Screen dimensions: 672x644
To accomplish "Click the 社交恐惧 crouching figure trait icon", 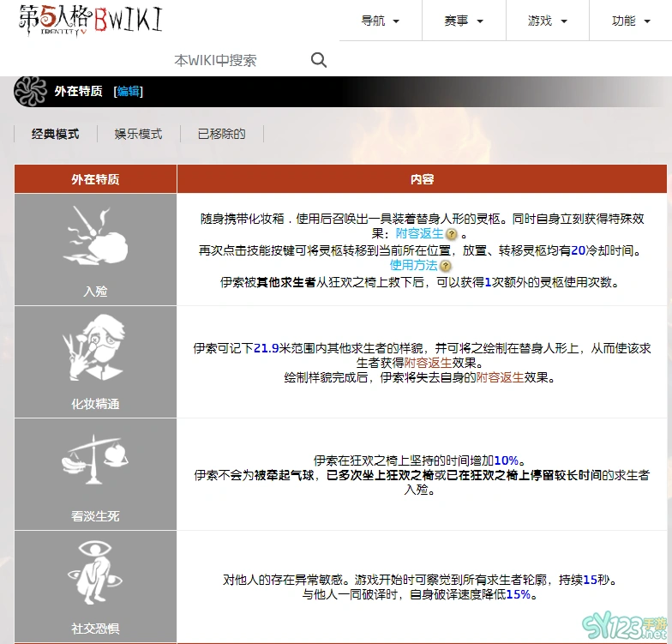I will click(x=95, y=572).
